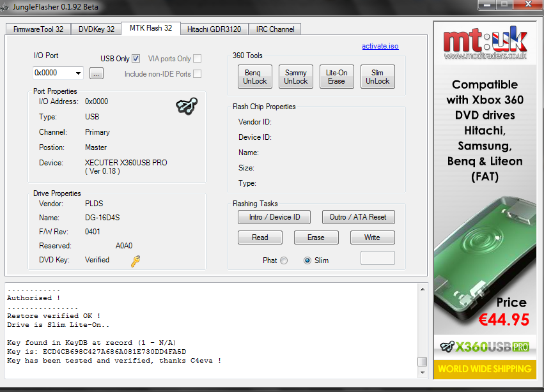Click the log scrollbar down arrow
This screenshot has height=392, width=544.
pos(423,373)
